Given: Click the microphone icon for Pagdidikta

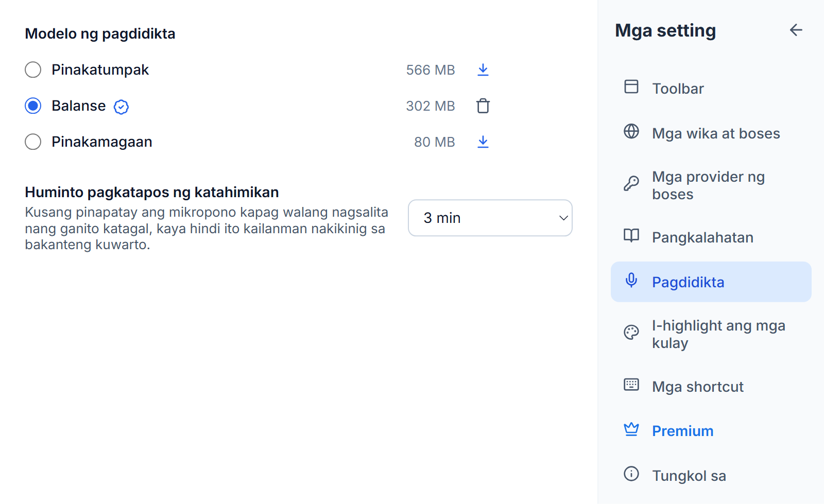Looking at the screenshot, I should pyautogui.click(x=631, y=280).
